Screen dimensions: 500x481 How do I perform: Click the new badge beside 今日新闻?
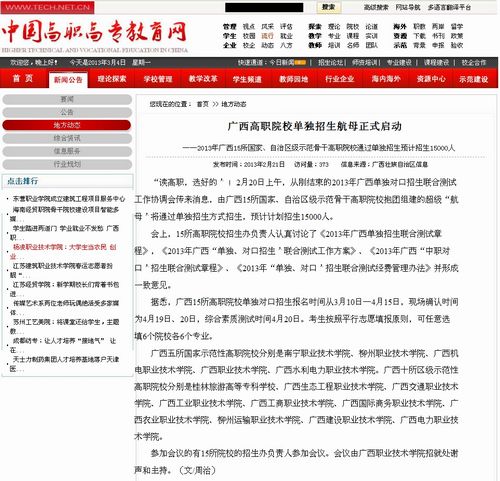[301, 62]
